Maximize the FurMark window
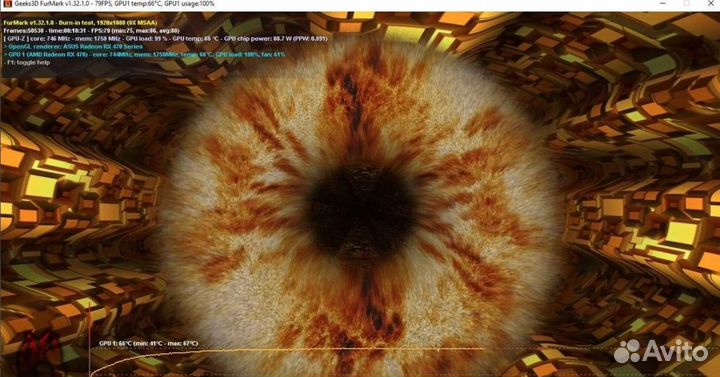The image size is (720, 377). coord(687,3)
